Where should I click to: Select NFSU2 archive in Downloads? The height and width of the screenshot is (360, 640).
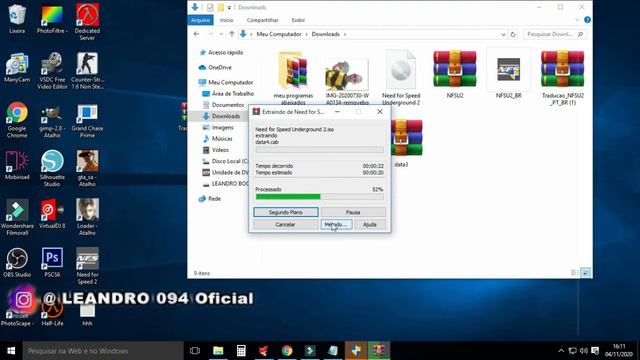click(455, 74)
